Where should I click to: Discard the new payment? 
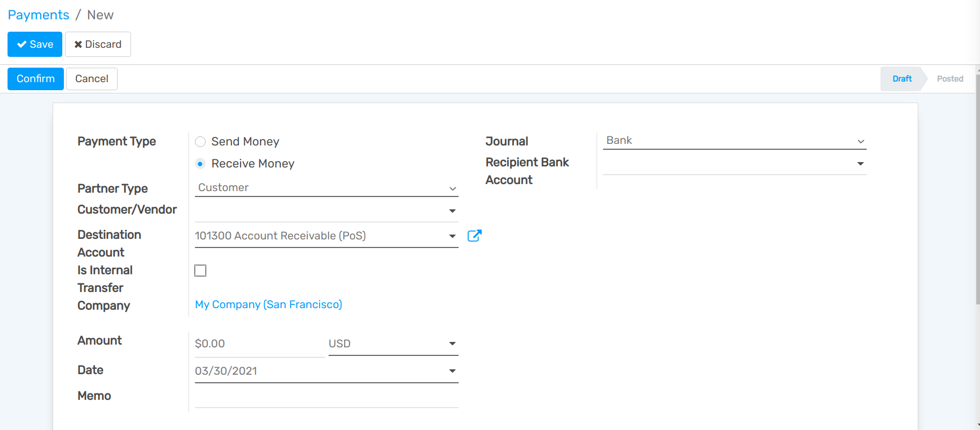coord(98,44)
